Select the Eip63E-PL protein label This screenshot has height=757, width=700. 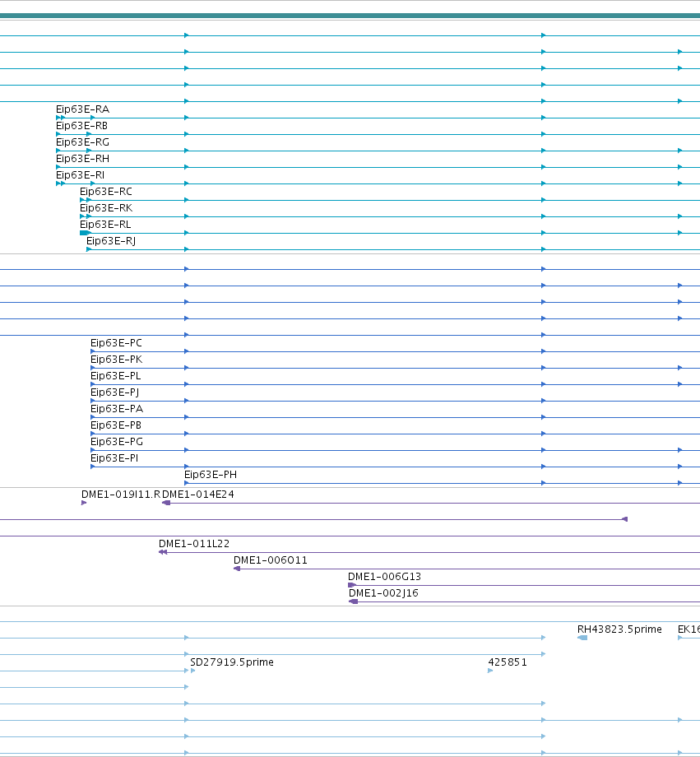coord(116,376)
